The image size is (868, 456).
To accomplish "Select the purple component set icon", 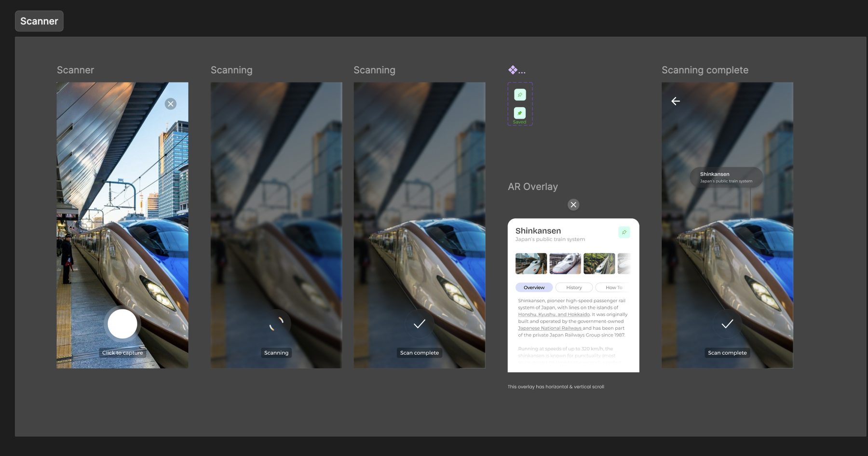I will (513, 70).
